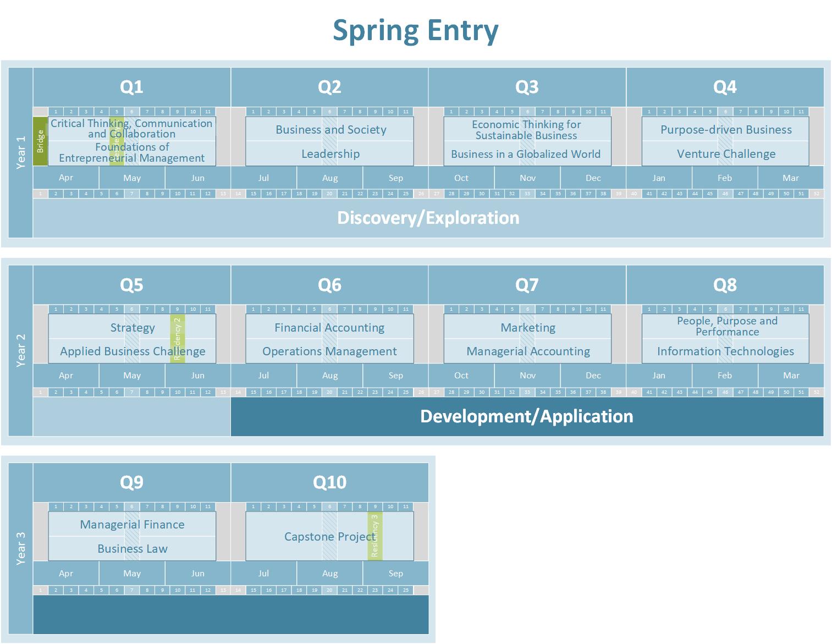This screenshot has height=644, width=832.
Task: Open the 'Capstone Project' block
Action: (330, 536)
